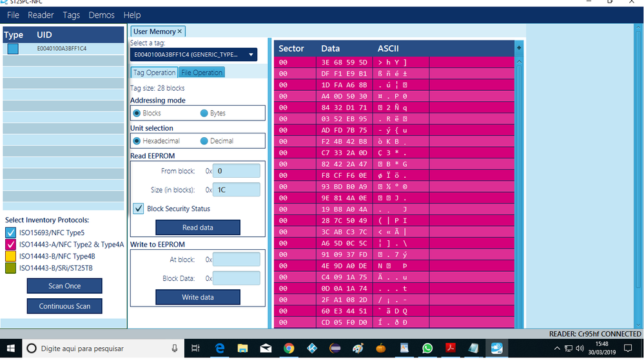Click the ASCII column header

(388, 48)
